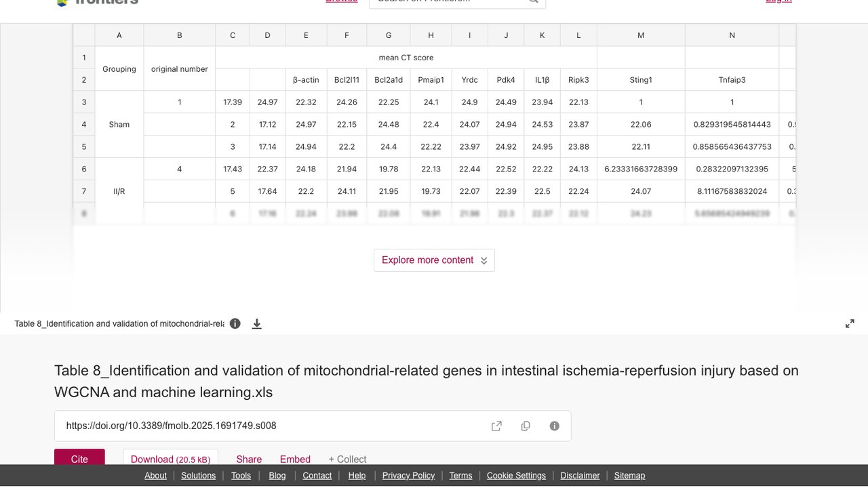Click the + Collect link
Screen dimensions: 868x488
click(347, 459)
